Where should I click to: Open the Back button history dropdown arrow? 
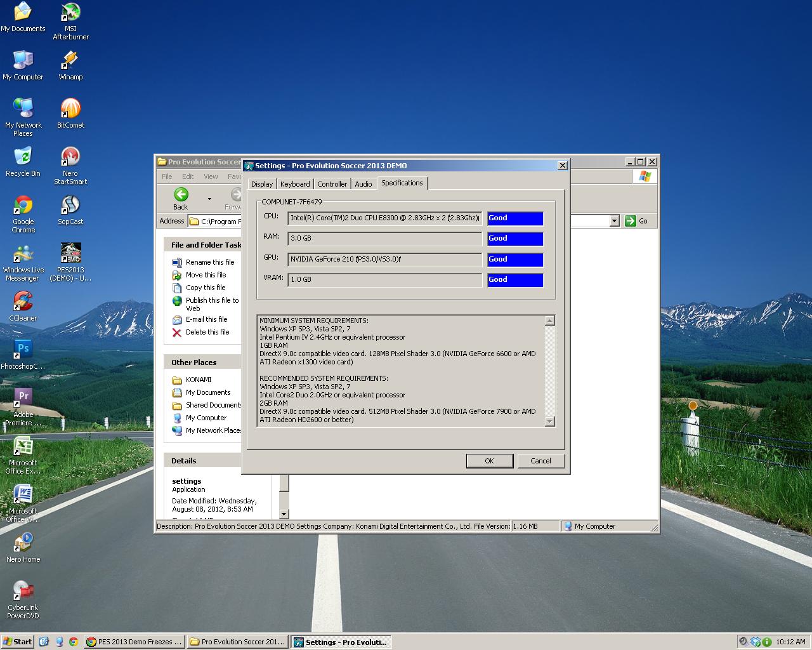[x=209, y=199]
